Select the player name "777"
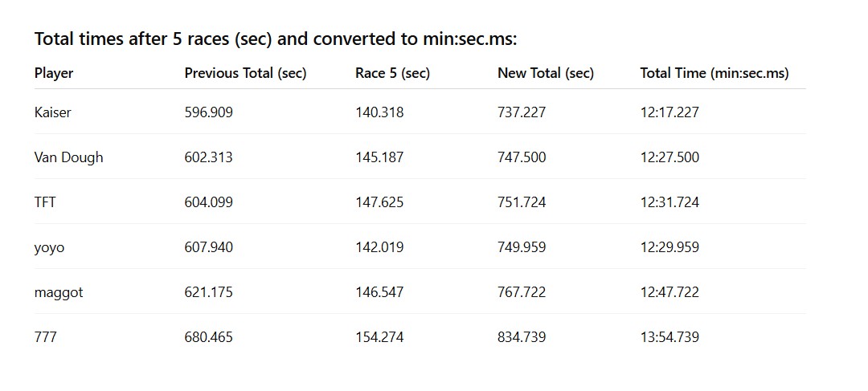Screen dimensions: 868x391 [45, 337]
